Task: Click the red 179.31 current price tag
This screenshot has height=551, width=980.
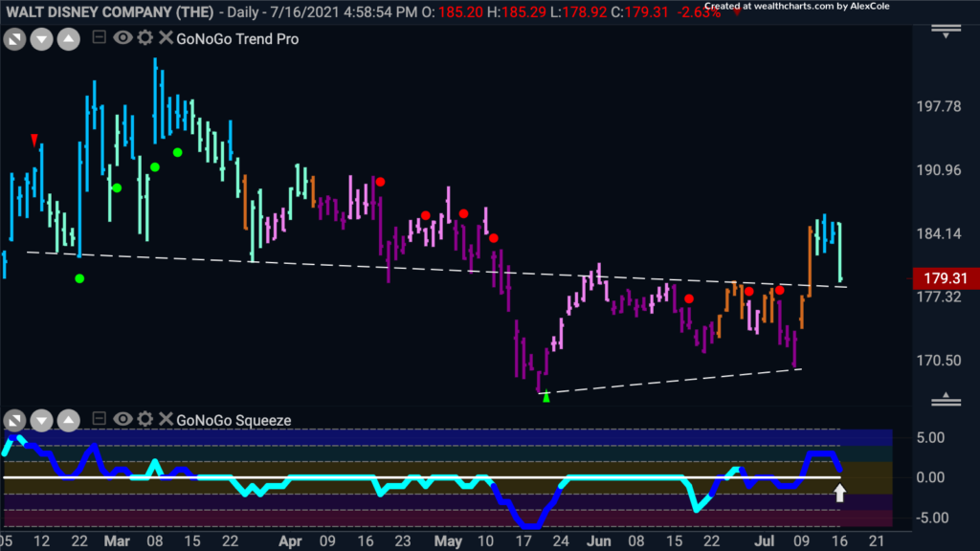Action: click(945, 278)
